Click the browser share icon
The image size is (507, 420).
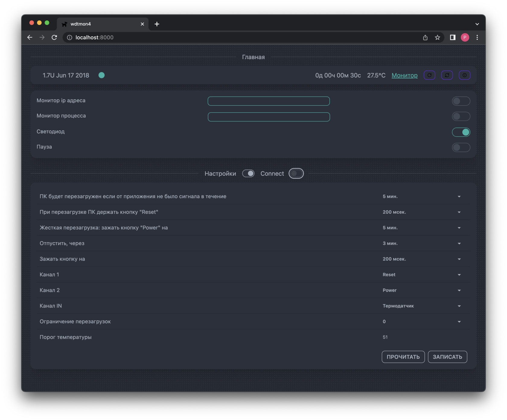click(425, 37)
